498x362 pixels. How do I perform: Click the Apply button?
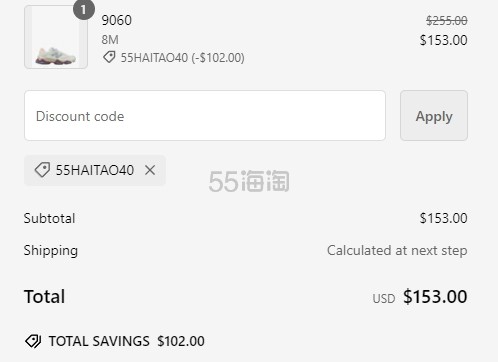434,115
